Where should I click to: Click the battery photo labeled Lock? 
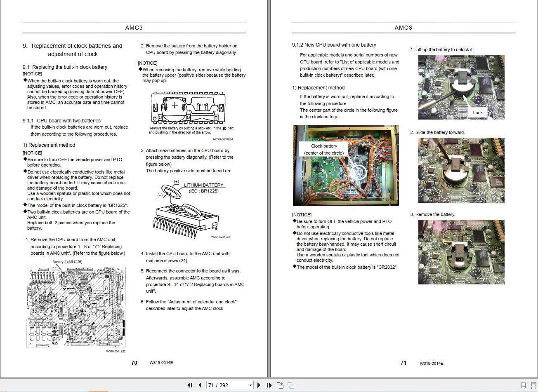pyautogui.click(x=461, y=87)
